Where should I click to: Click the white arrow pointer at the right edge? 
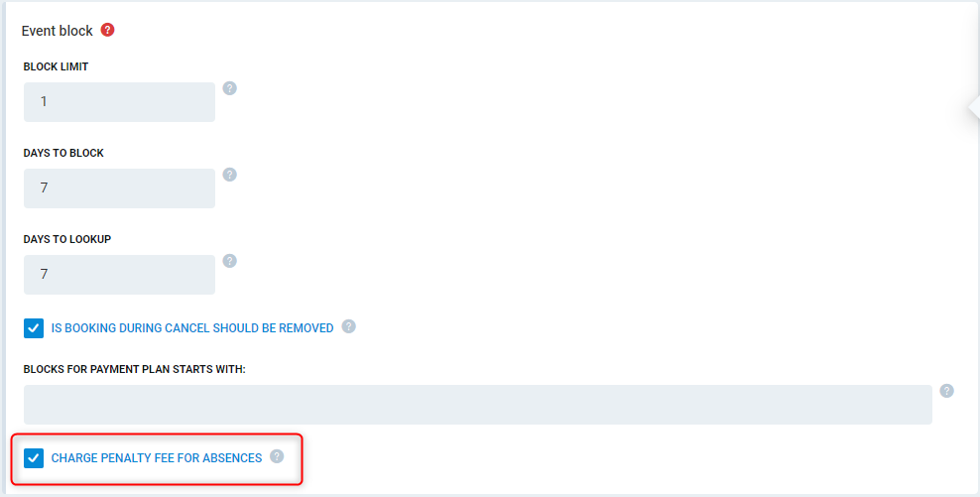974,107
